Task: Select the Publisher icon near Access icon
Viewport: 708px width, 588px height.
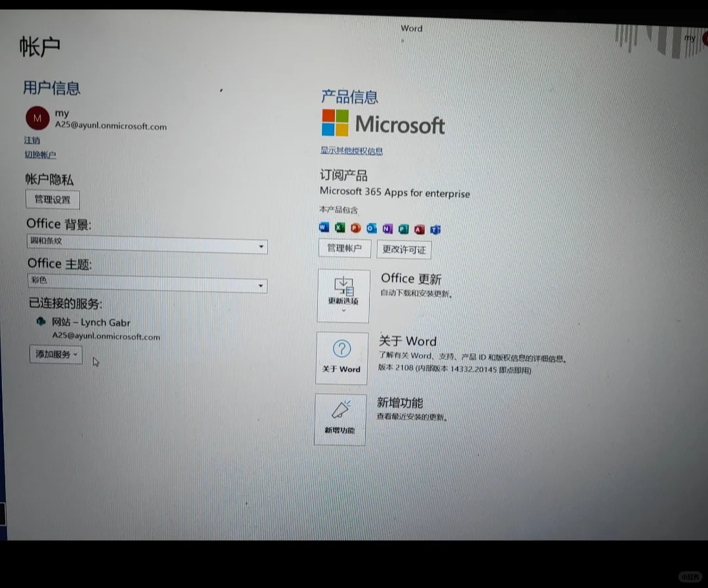Action: [403, 229]
